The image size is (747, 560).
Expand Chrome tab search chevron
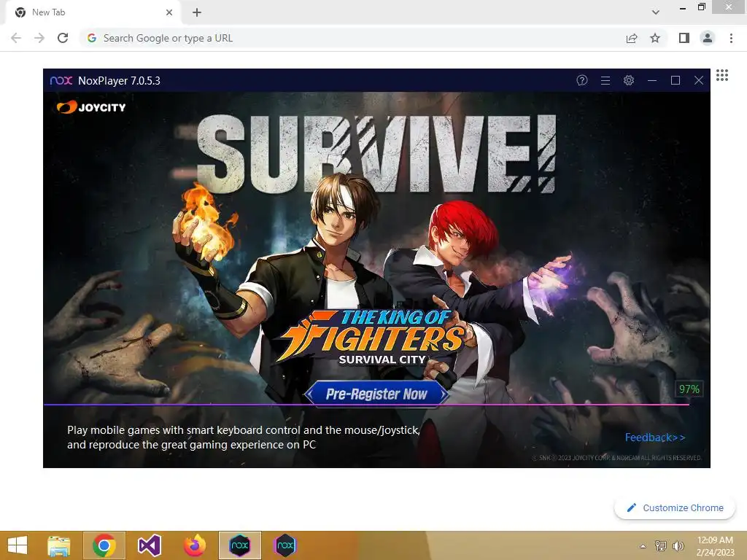coord(656,12)
